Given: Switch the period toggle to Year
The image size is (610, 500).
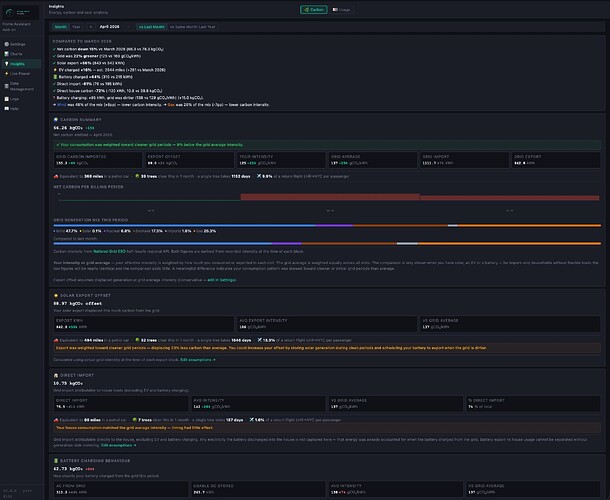Looking at the screenshot, I should [76, 27].
